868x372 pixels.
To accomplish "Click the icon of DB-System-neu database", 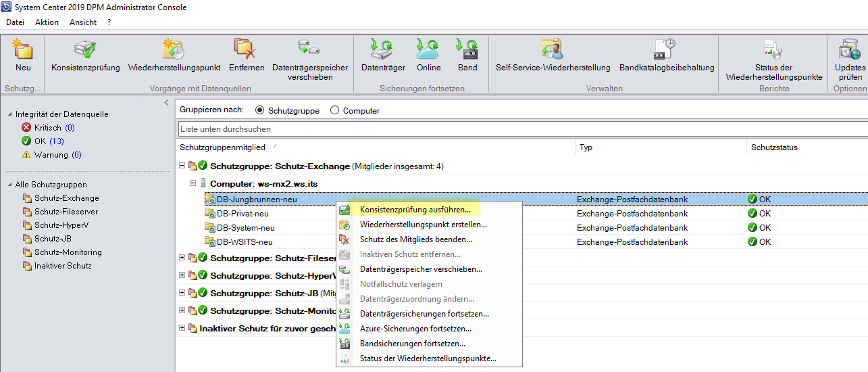I will [210, 228].
